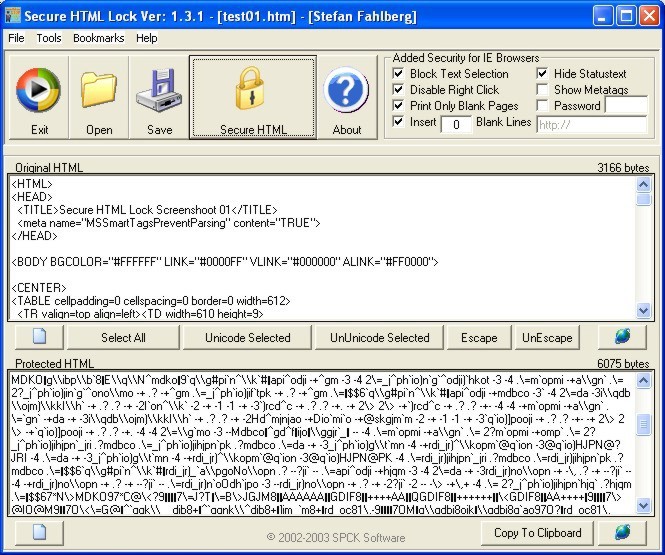Click the Secure HTML padlock button
Viewport: 665px width, 555px height.
click(253, 97)
